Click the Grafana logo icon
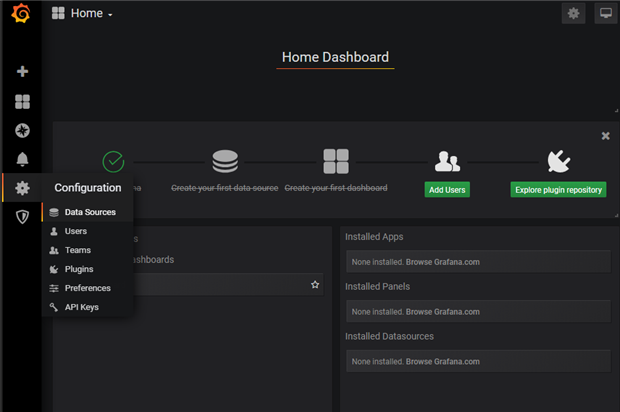 [x=21, y=13]
